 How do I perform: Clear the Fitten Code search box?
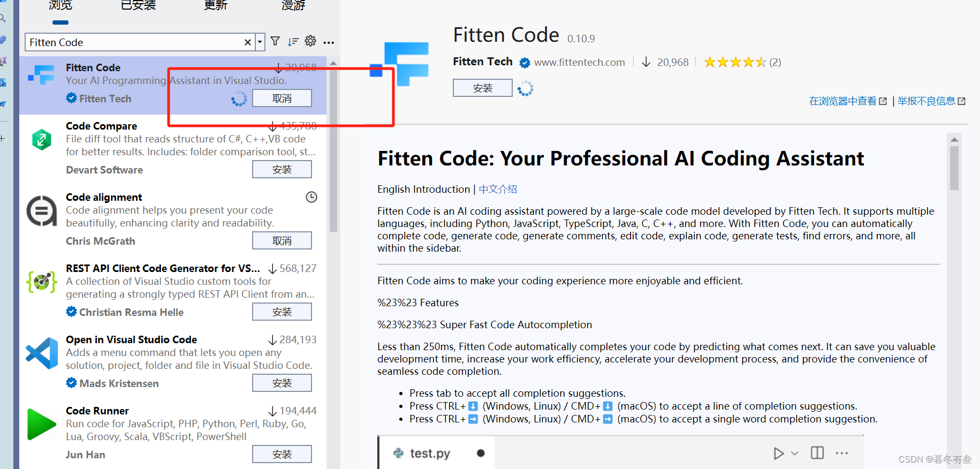pos(248,42)
